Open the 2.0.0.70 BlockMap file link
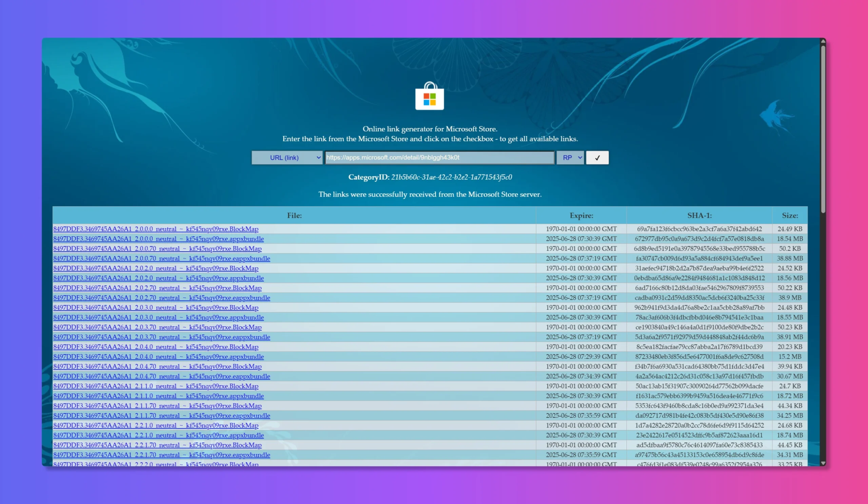 tap(157, 248)
